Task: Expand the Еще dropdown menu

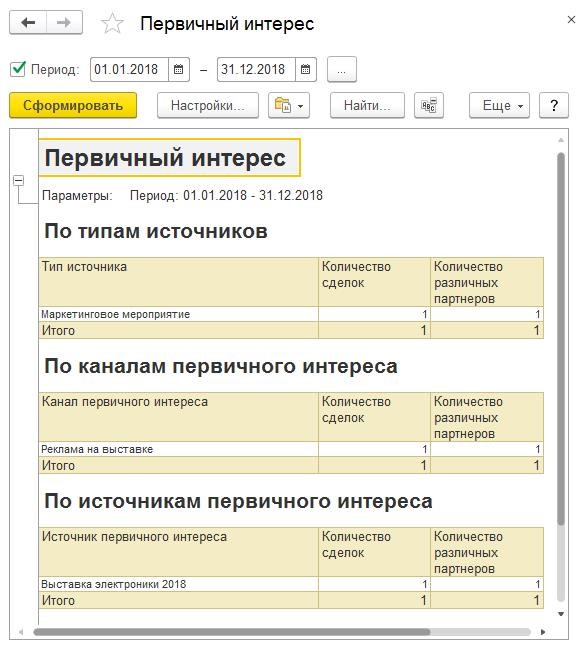Action: 499,105
